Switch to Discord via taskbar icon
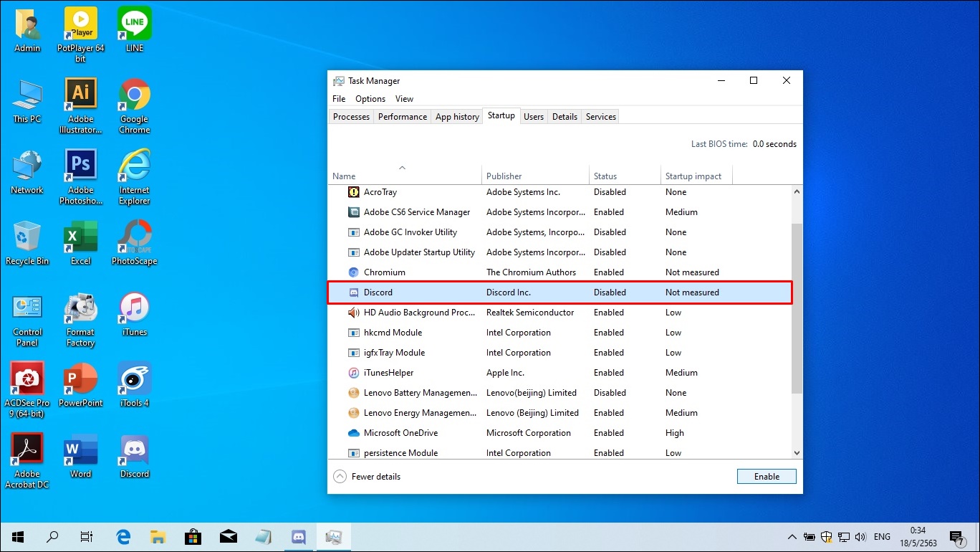This screenshot has width=980, height=552. [x=299, y=537]
